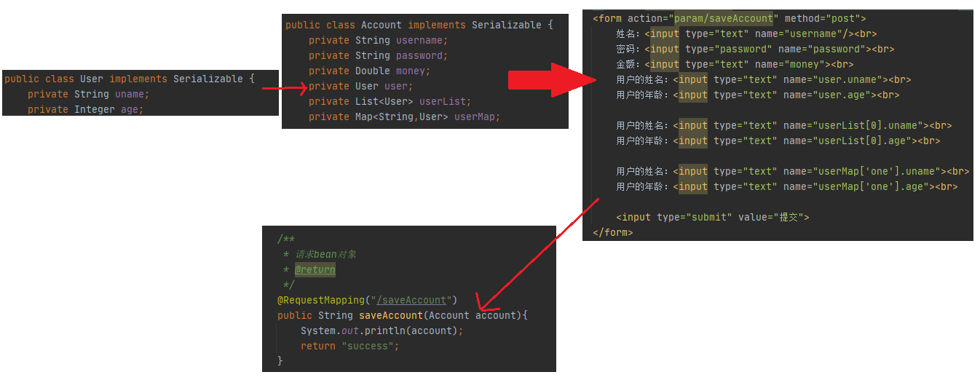
Task: Click the "private List<User> userList;" line
Action: [390, 101]
